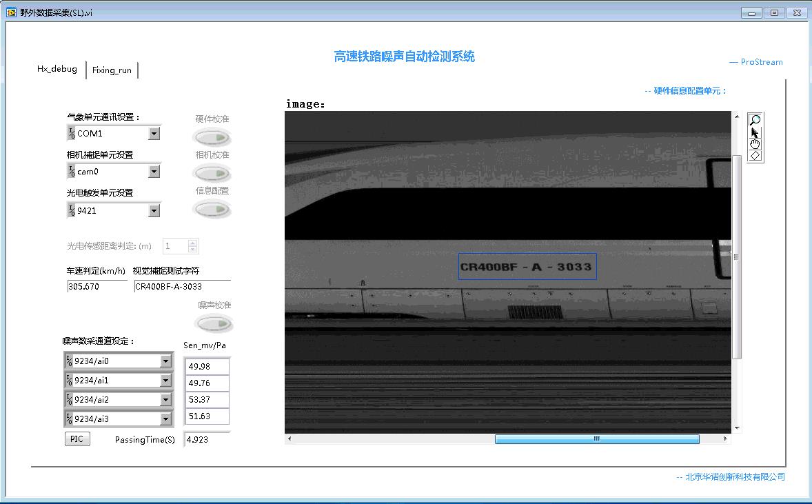Select the pointer arrow tool in image palette
Screen dimensions: 812x504
755,132
